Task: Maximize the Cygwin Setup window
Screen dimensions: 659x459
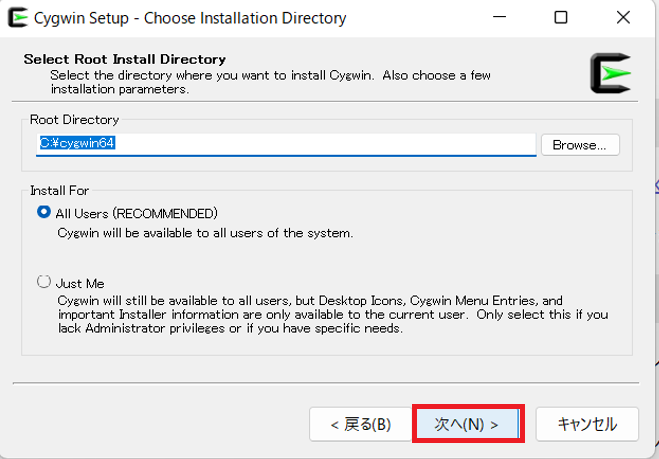Action: (561, 17)
